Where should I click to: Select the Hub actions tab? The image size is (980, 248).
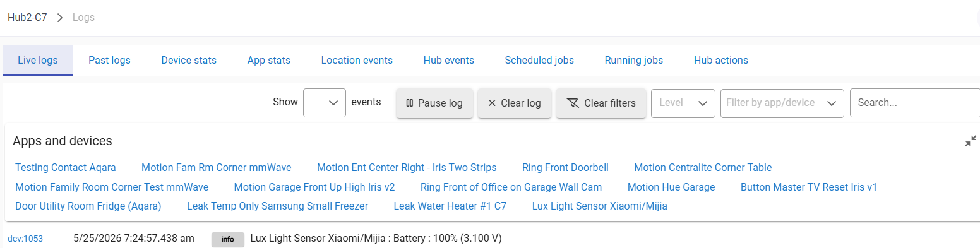721,61
